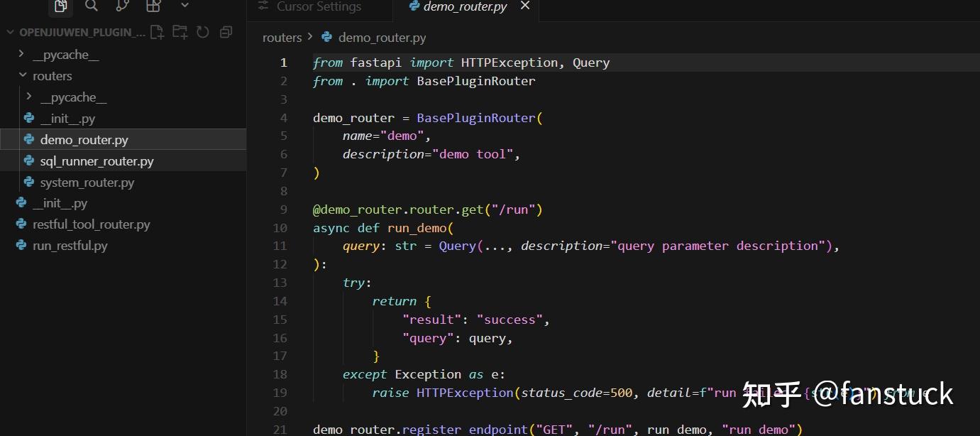980x436 pixels.
Task: Click the name="demo" argument text
Action: point(384,136)
